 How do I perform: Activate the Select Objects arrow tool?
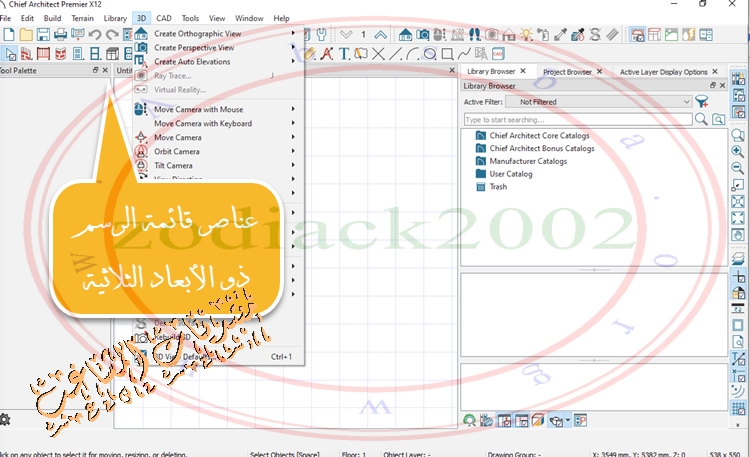click(x=9, y=54)
